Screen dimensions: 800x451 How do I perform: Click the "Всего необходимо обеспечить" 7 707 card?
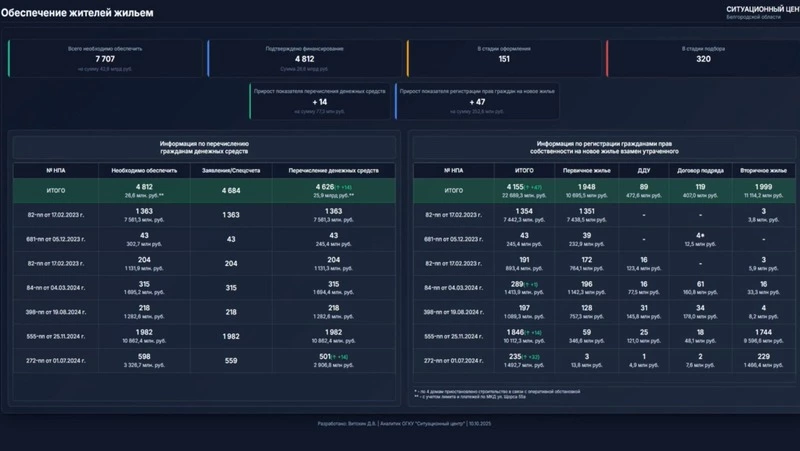coord(104,59)
